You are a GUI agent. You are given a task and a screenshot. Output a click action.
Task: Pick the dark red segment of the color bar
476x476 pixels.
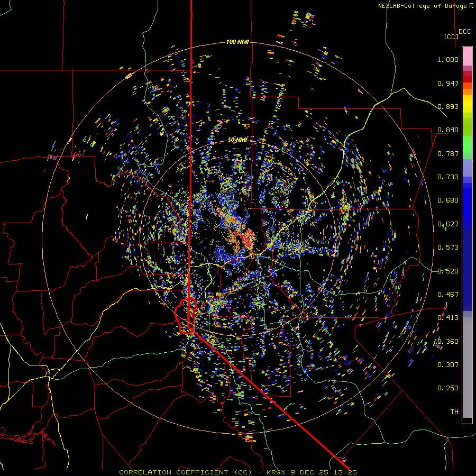467,79
